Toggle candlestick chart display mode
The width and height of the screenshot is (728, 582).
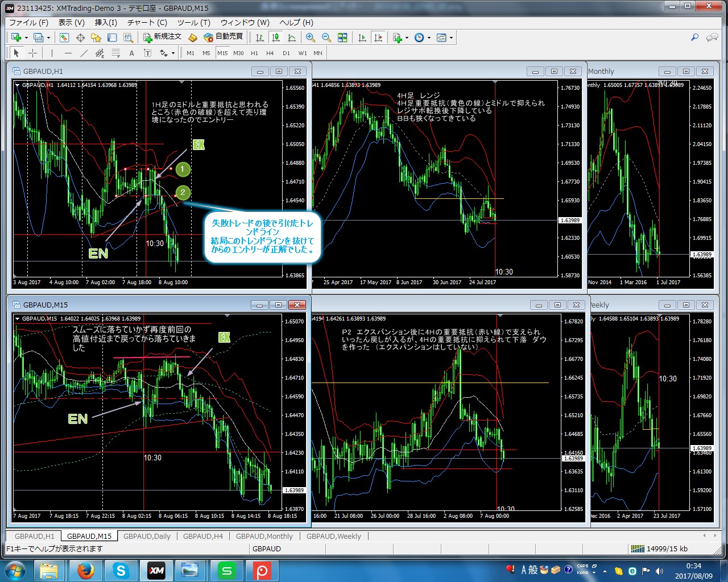276,38
